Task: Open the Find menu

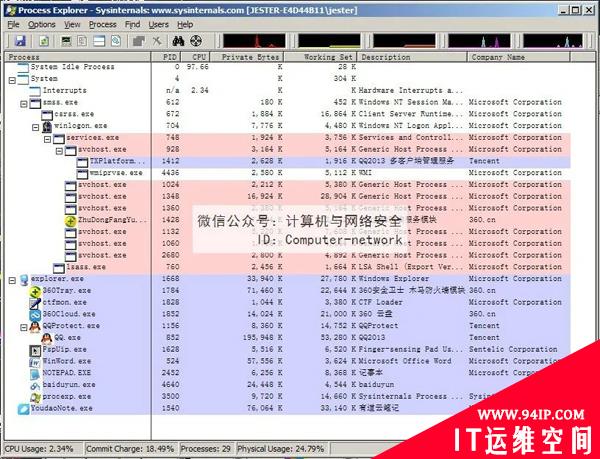Action: tap(132, 24)
